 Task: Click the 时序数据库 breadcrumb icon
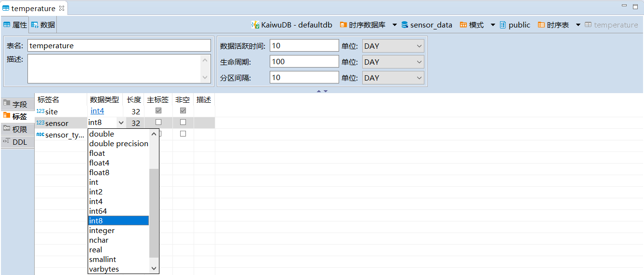click(x=343, y=25)
